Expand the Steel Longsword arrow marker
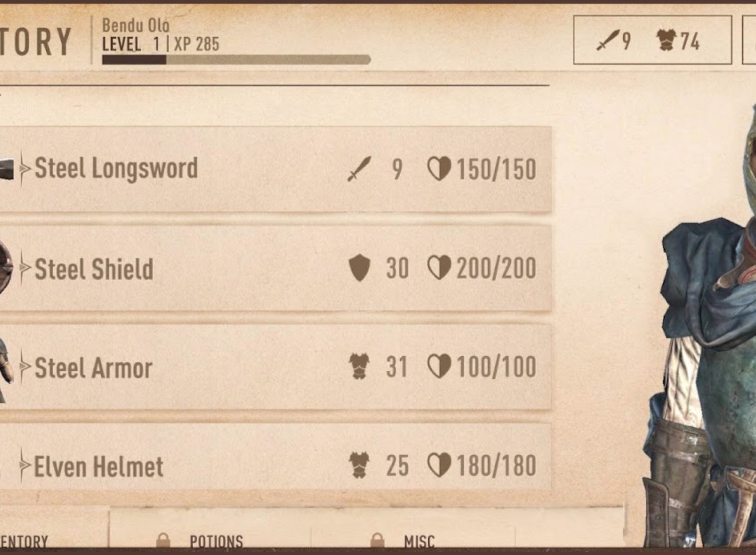Viewport: 756px width, 555px height. (x=25, y=168)
